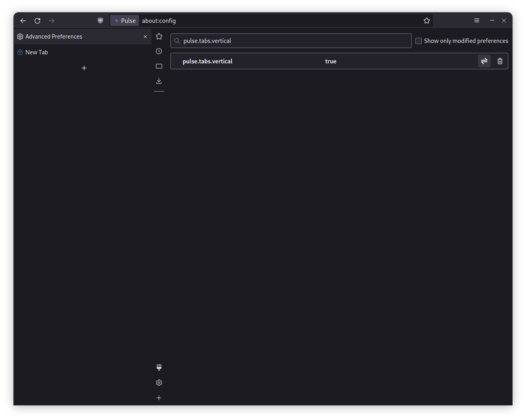Open the Bookmarks sidebar panel
This screenshot has width=526, height=420.
159,36
